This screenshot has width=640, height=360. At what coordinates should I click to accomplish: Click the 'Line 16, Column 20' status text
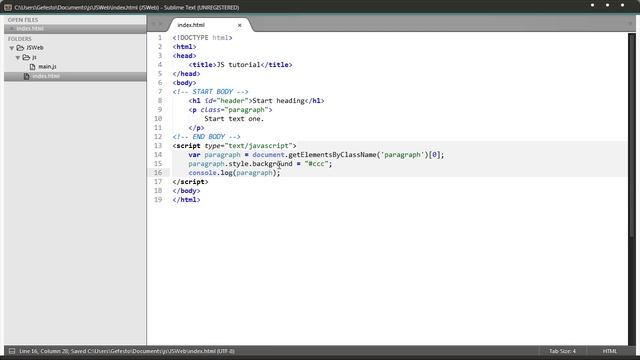click(x=44, y=351)
